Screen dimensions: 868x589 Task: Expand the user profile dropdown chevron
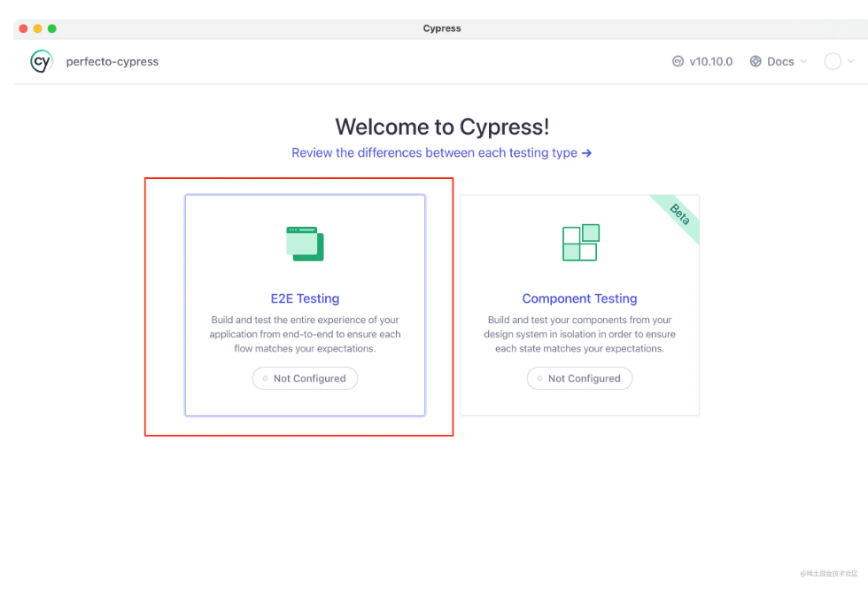[x=851, y=61]
